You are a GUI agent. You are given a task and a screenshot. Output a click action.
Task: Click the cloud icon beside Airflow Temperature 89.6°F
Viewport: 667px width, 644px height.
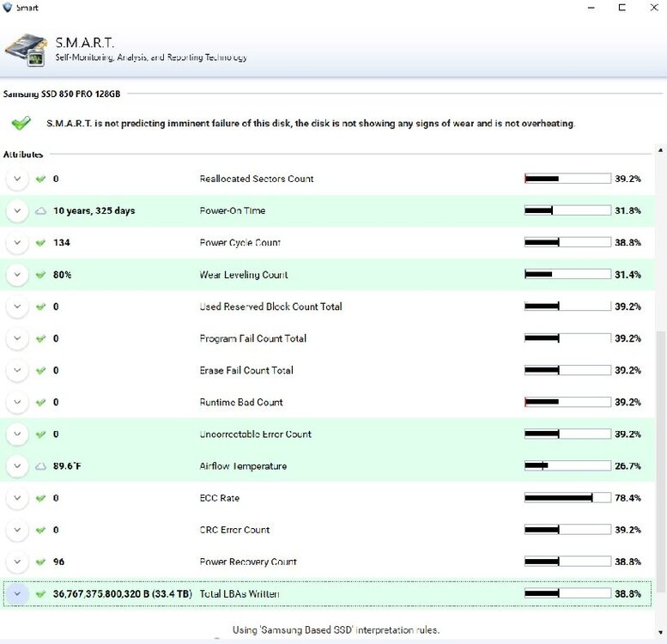[40, 466]
